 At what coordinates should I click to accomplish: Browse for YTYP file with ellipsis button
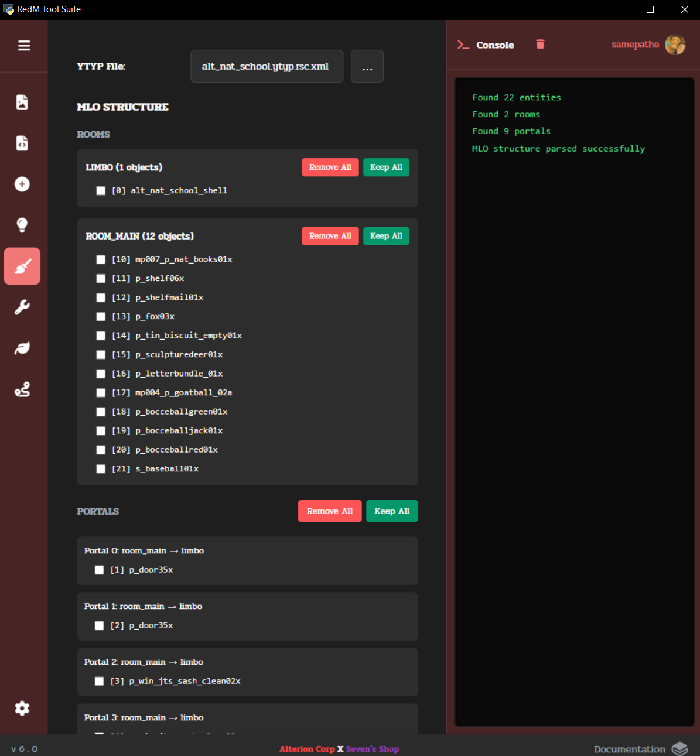pyautogui.click(x=367, y=67)
